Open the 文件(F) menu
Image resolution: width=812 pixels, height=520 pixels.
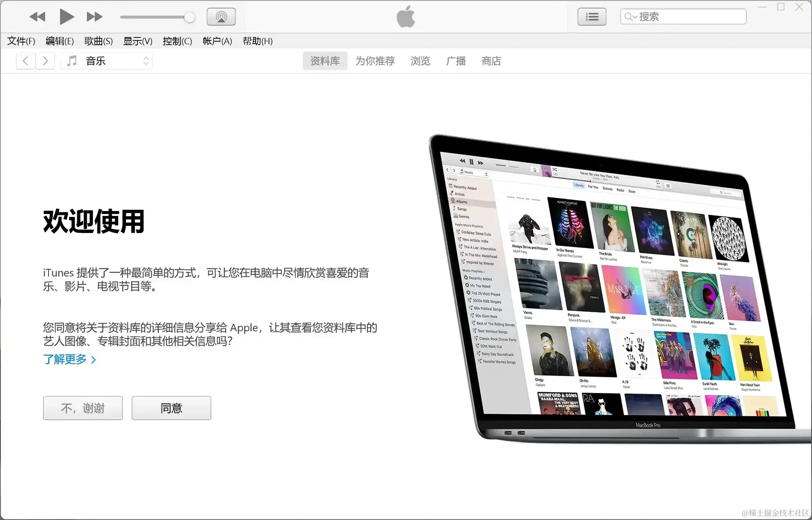(21, 41)
